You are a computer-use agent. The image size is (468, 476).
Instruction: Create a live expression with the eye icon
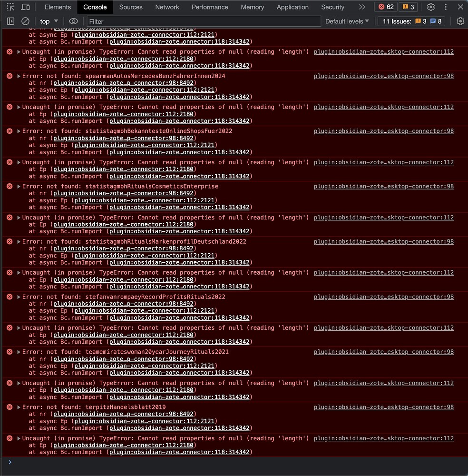[x=73, y=21]
